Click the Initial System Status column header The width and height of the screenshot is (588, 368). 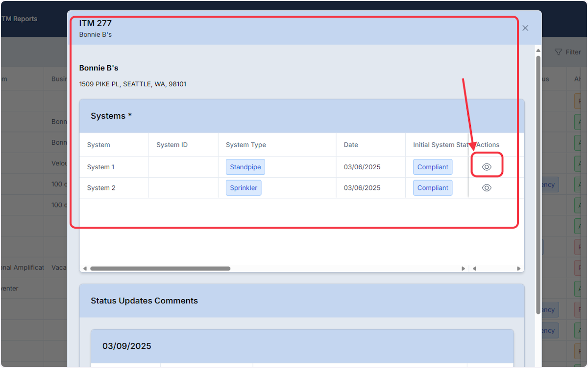[x=441, y=145]
